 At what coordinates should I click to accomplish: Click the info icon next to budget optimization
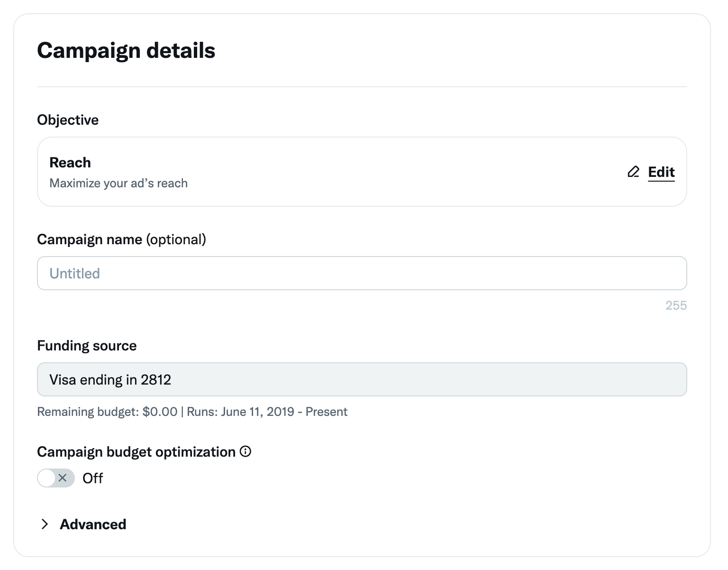pos(246,451)
